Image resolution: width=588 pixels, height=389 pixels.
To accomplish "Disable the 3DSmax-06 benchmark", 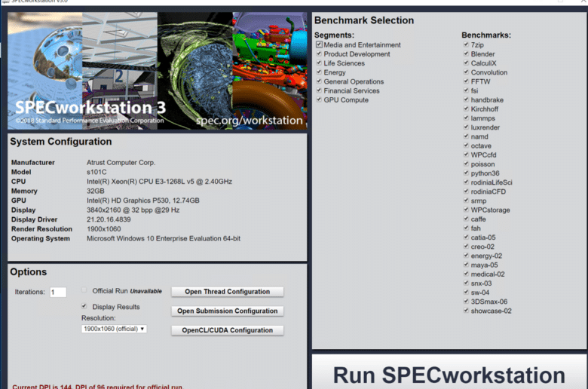I will click(x=466, y=302).
